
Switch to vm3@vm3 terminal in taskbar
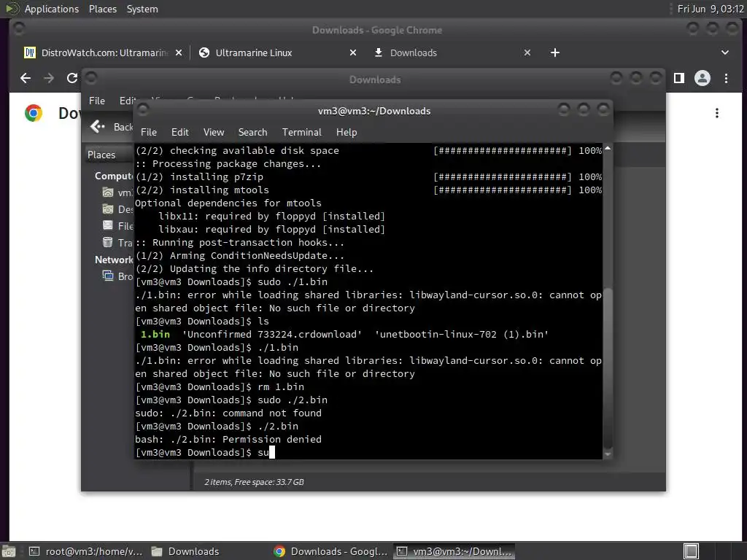[454, 551]
